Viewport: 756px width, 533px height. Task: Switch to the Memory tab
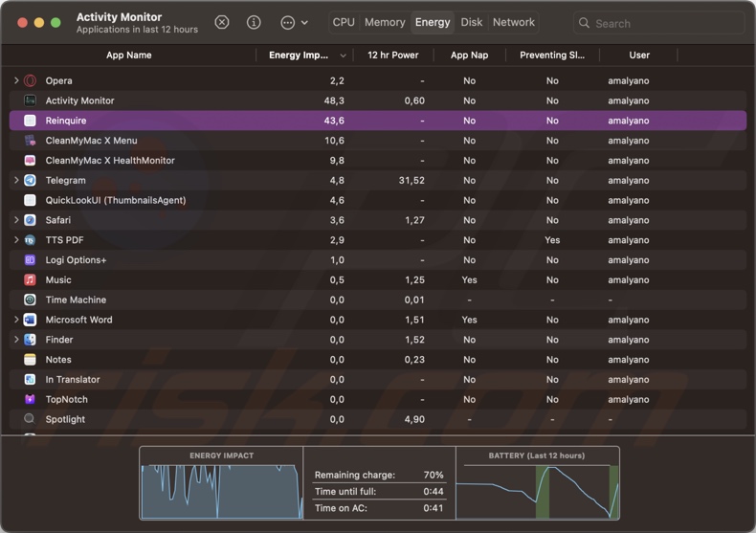[385, 22]
